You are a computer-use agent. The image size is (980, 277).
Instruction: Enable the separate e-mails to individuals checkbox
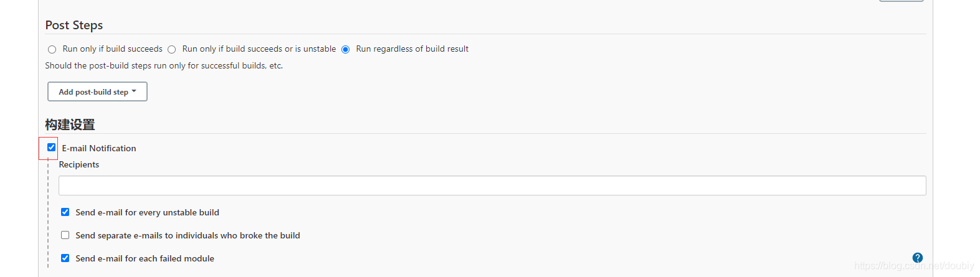tap(65, 235)
